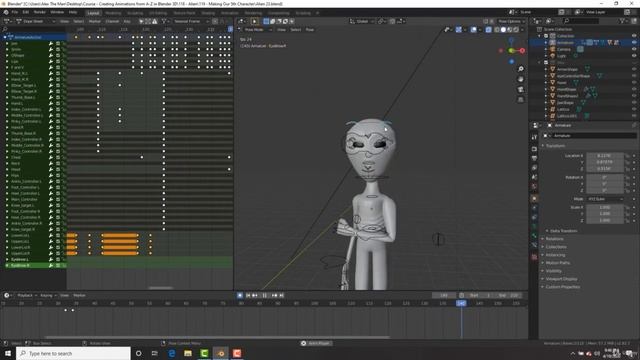Open the Dope Sheet View menu
The height and width of the screenshot is (360, 640).
(x=64, y=21)
